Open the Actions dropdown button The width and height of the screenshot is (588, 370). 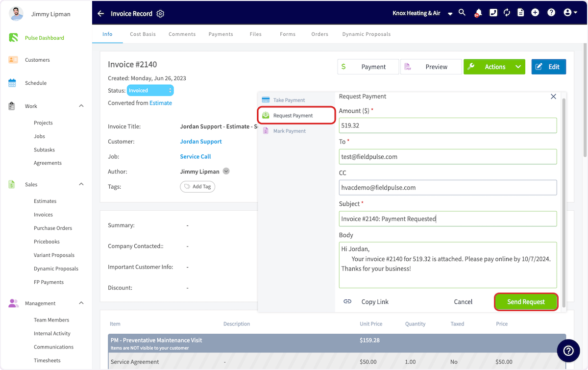click(x=494, y=67)
